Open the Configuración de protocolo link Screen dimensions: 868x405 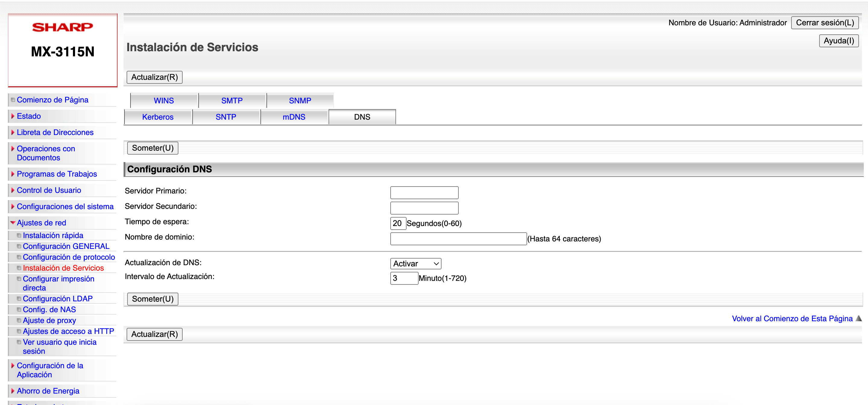click(69, 257)
